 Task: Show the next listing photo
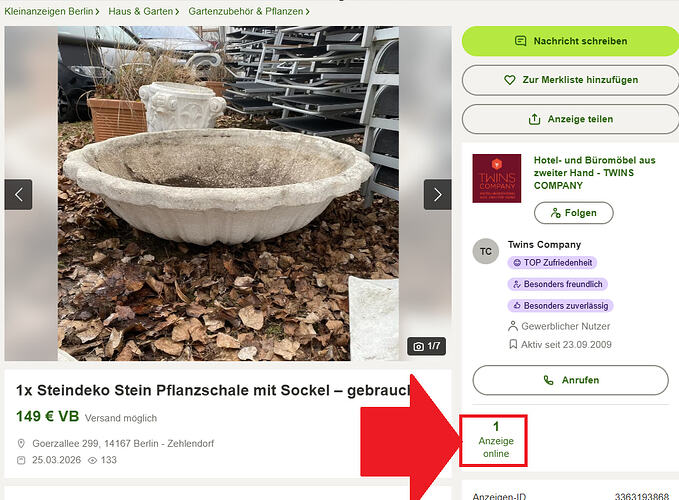pos(437,194)
